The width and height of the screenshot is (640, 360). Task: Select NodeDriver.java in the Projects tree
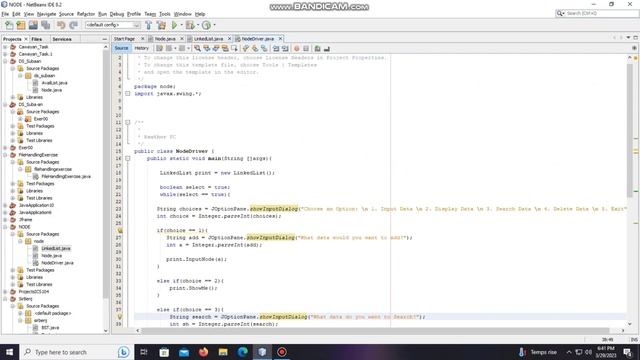(x=57, y=263)
